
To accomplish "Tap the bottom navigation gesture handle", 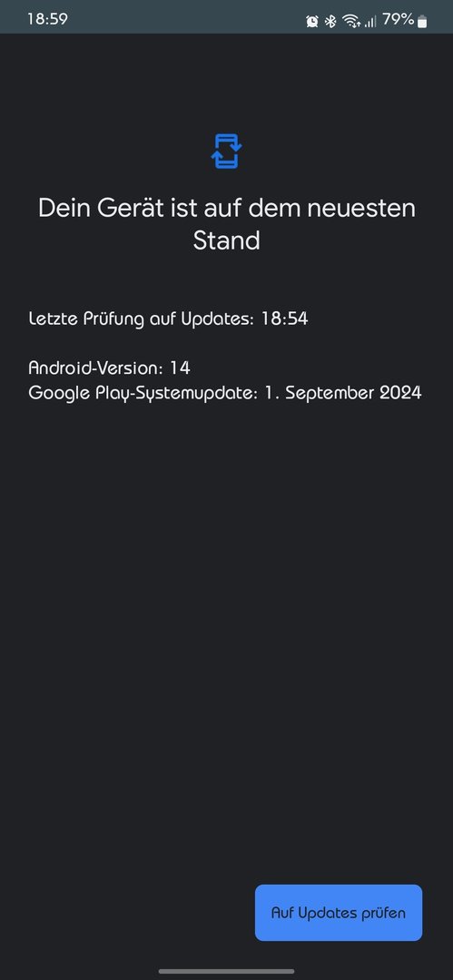I will [227, 971].
